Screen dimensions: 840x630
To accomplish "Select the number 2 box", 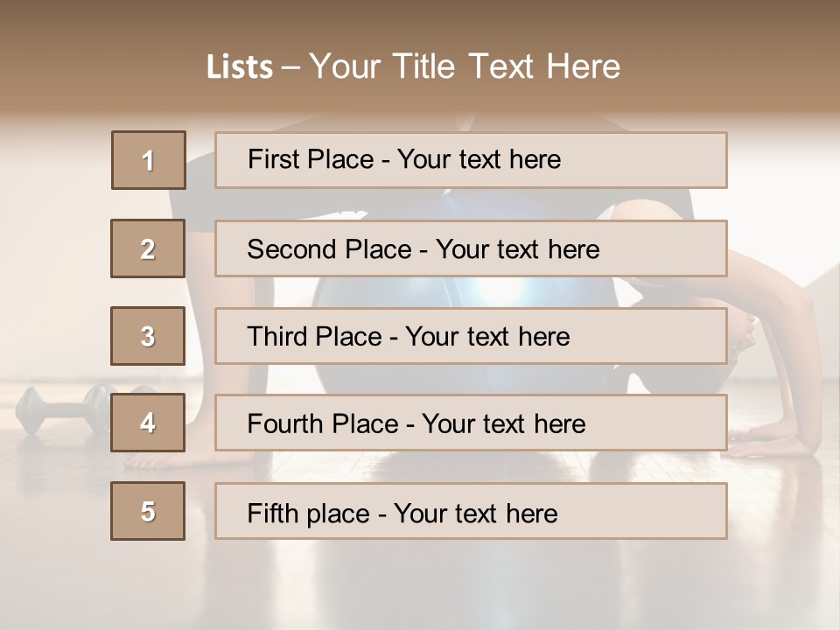I will (148, 248).
